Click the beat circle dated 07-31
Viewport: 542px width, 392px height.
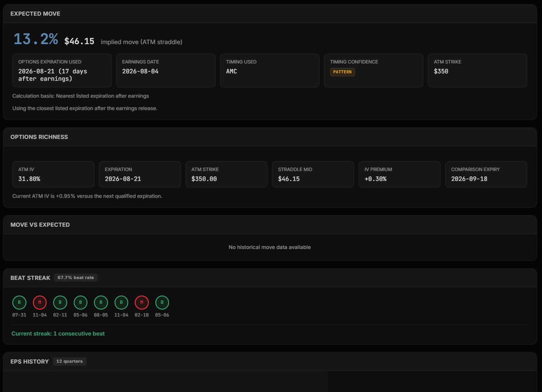[x=19, y=302]
